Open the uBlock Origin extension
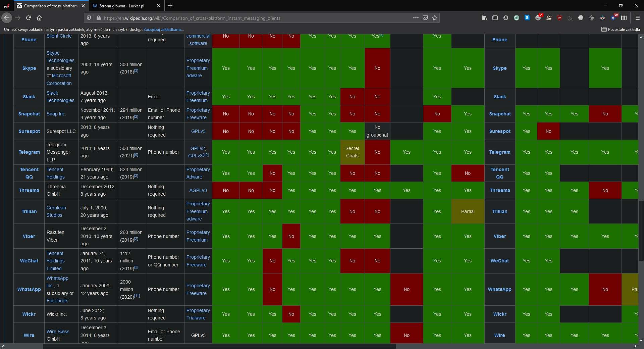Screen dimensions: 644x349 click(x=559, y=18)
